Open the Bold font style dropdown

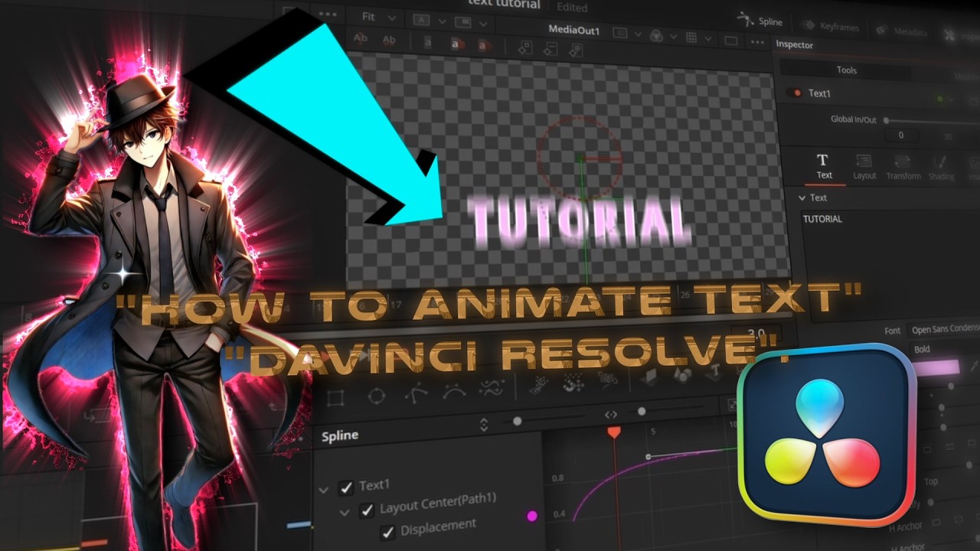coord(943,349)
